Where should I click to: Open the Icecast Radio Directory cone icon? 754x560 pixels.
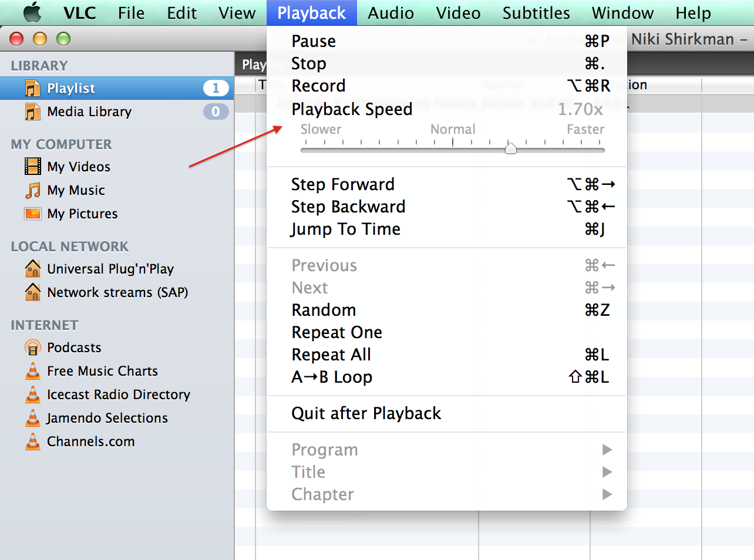coord(33,394)
